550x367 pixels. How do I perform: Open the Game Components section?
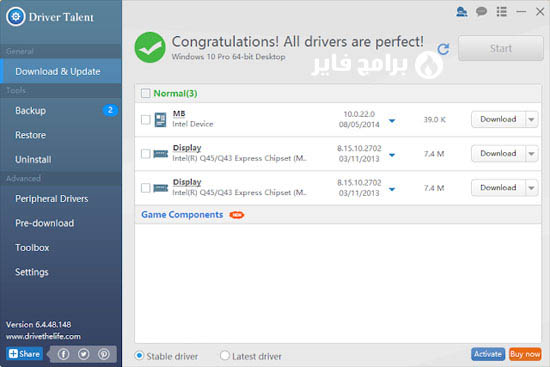pos(182,215)
